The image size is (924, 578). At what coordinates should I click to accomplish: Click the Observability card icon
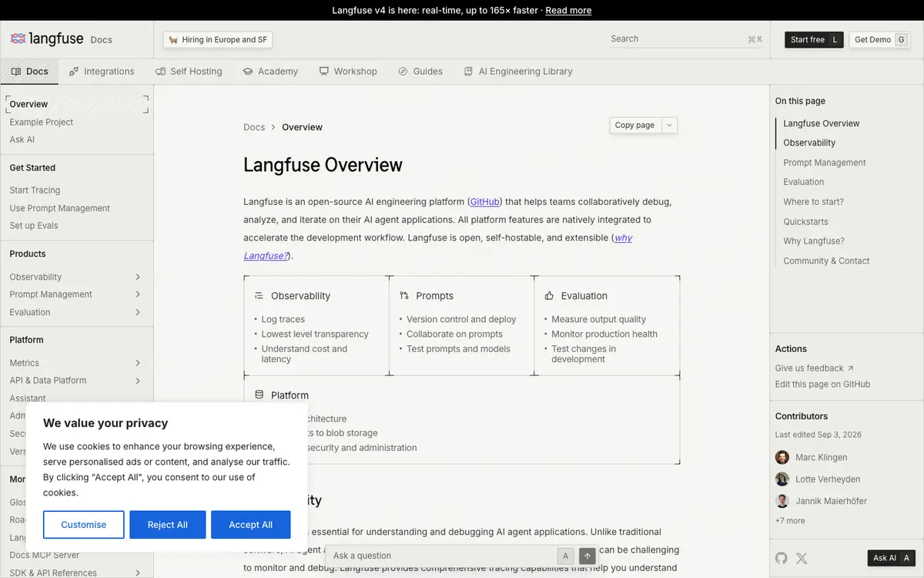pyautogui.click(x=259, y=296)
